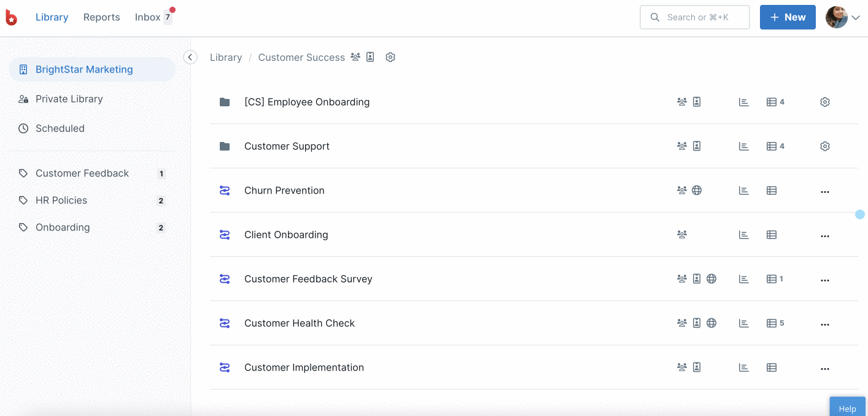Click badge icon in Customer Health Check row
The width and height of the screenshot is (868, 416).
[697, 323]
